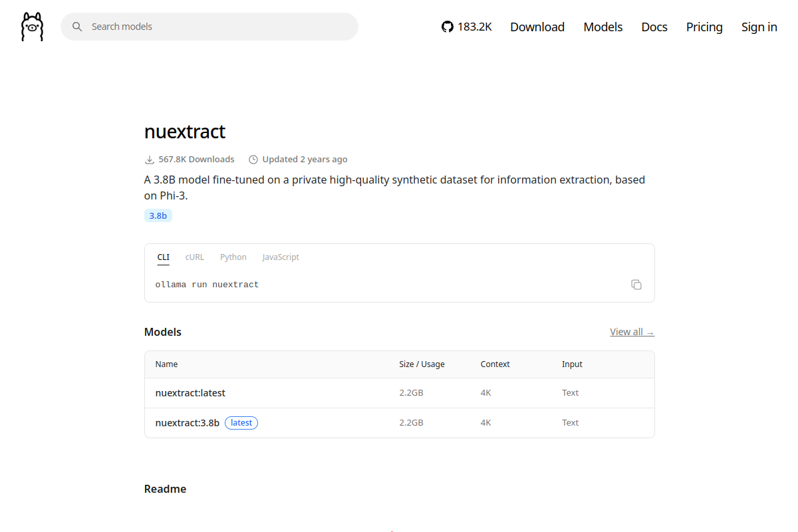Click 4K context in nuextract:latest row
Screen dimensions: 798x532
point(485,393)
